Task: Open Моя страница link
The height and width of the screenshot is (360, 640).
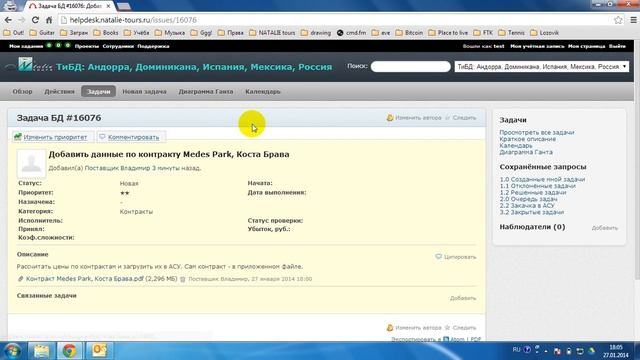Action: (x=586, y=46)
